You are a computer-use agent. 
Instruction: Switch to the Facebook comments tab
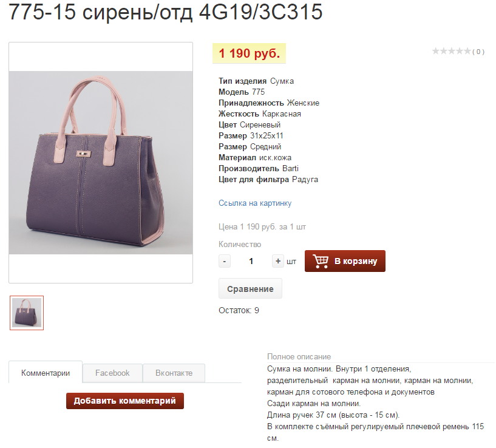coord(112,373)
